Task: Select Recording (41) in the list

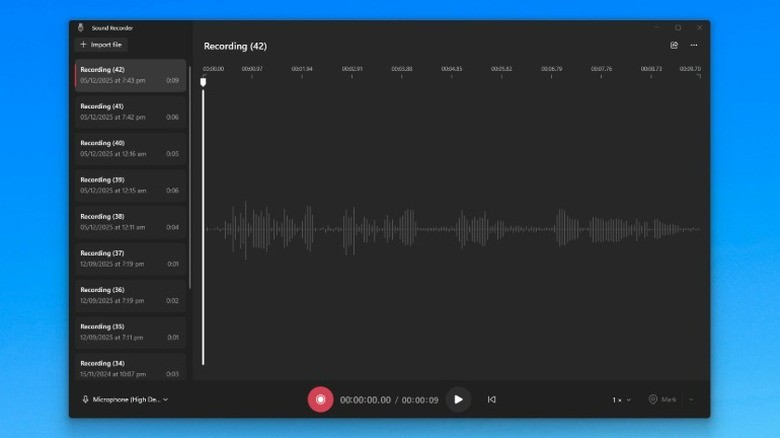Action: click(x=130, y=111)
